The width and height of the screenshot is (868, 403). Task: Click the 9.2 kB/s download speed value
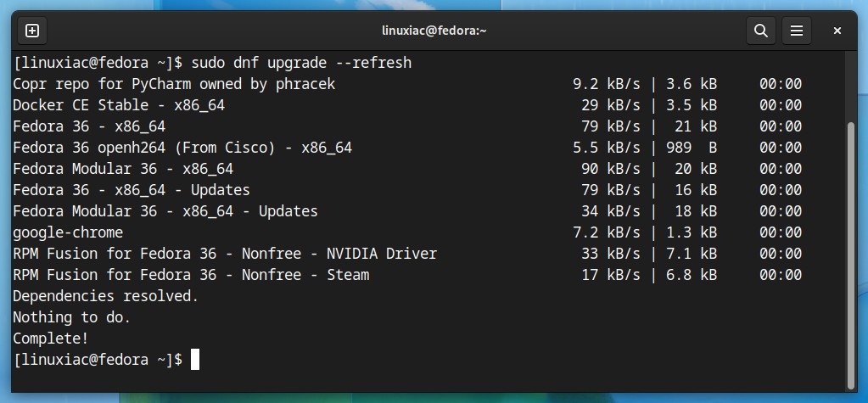tap(606, 84)
